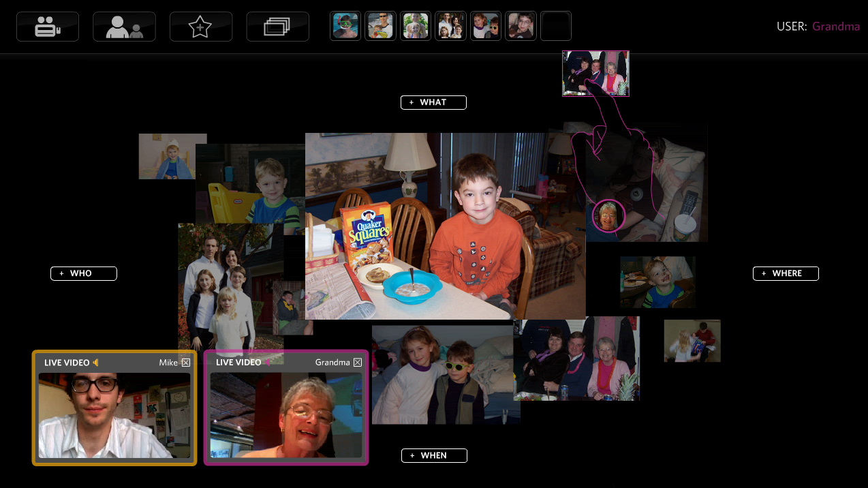Select the snorkel-mask kid tray thumbnail
The image size is (868, 488).
tap(345, 26)
